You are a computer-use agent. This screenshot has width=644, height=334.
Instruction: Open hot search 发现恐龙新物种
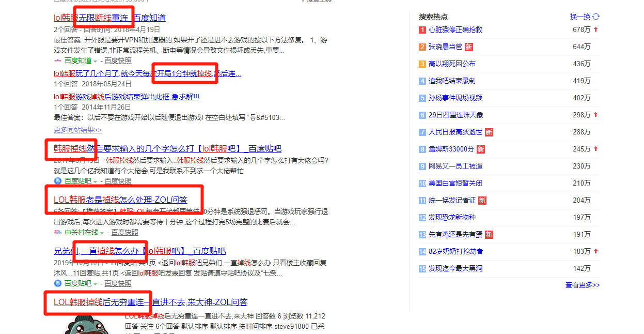point(452,218)
